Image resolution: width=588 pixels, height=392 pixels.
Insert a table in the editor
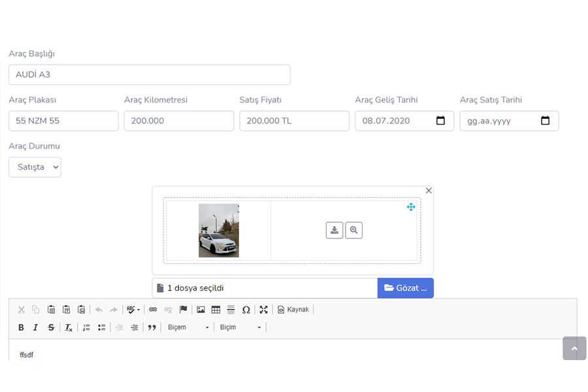(x=216, y=310)
